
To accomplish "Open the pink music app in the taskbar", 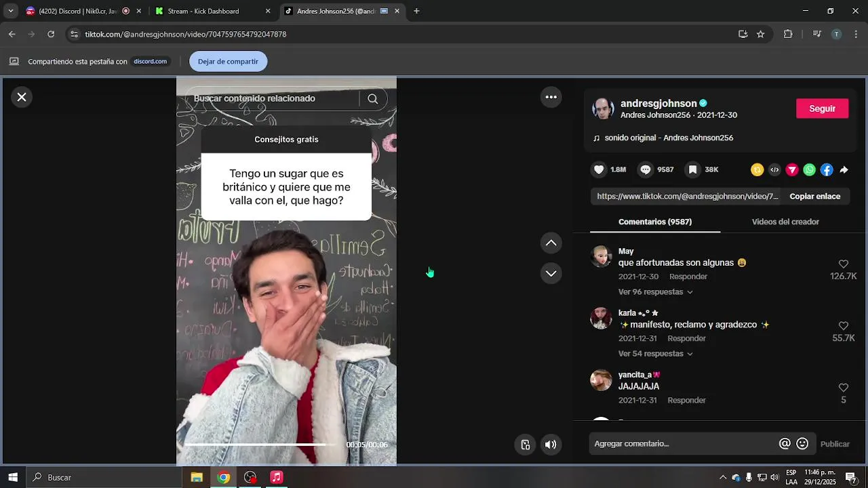I will point(277,477).
